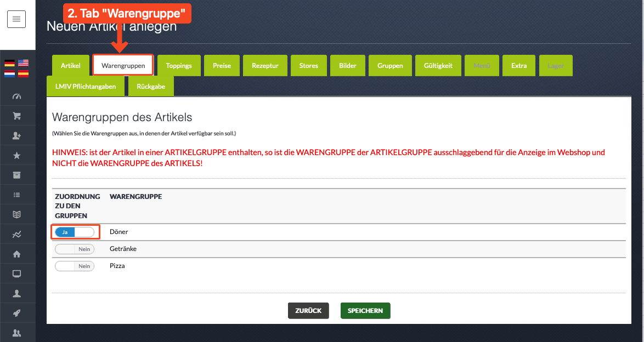Viewport: 644px width, 342px height.
Task: Open the Rezeptur tab
Action: [265, 66]
